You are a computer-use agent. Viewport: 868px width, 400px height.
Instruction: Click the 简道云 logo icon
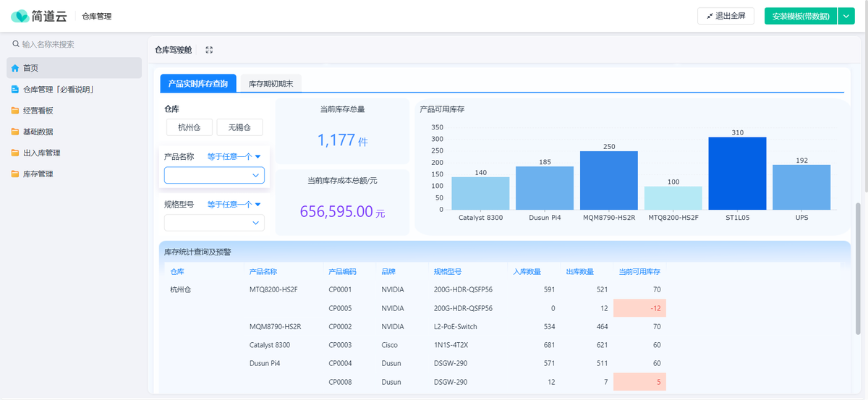pyautogui.click(x=20, y=16)
